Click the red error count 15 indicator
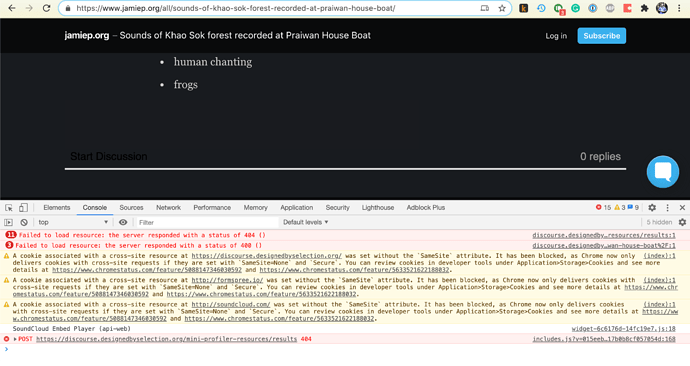This screenshot has height=366, width=690. coord(603,208)
